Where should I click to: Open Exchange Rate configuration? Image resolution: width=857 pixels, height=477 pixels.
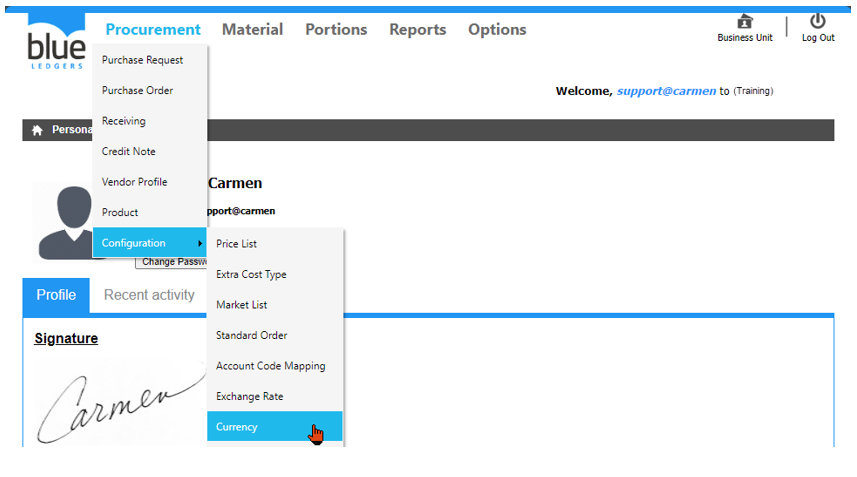coord(250,397)
